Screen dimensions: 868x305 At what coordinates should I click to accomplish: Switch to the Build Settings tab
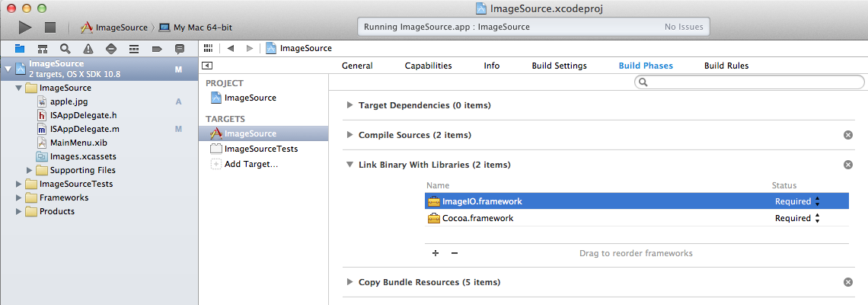(559, 66)
